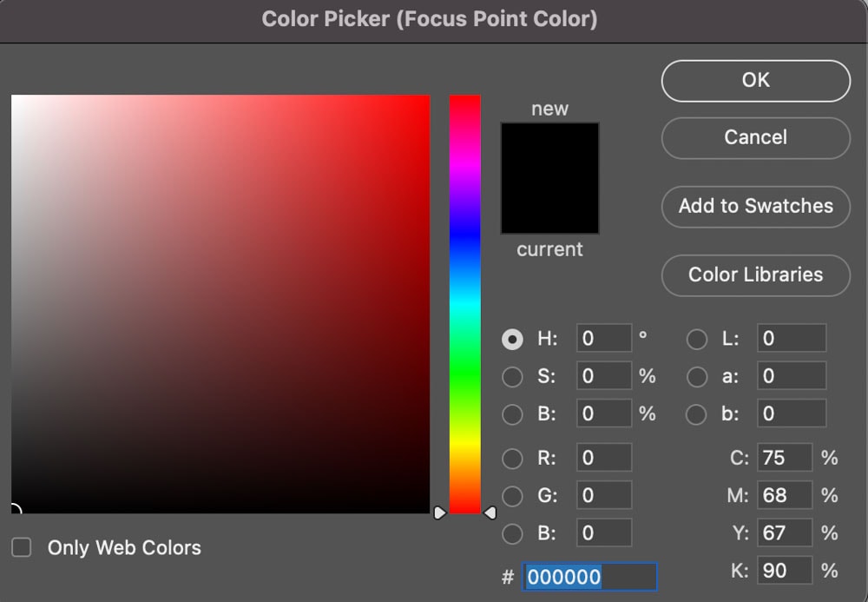Viewport: 868px width, 602px height.
Task: Click the K black percentage field
Action: point(785,571)
